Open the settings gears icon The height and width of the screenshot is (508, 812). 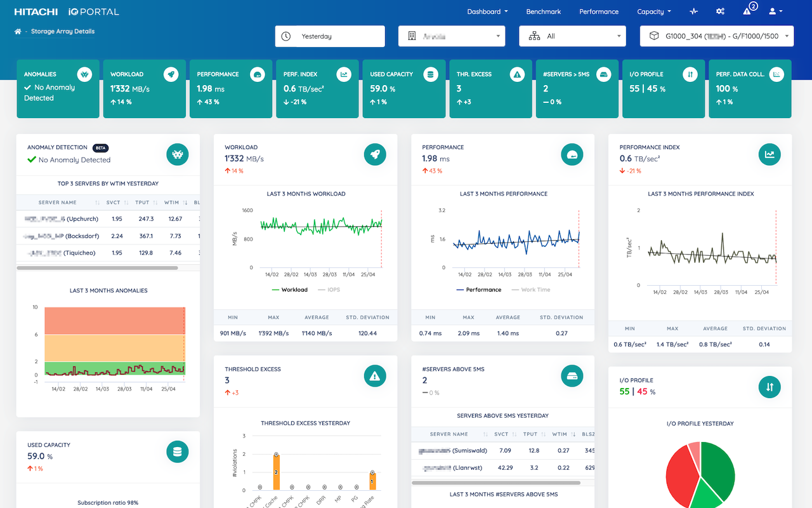tap(720, 11)
